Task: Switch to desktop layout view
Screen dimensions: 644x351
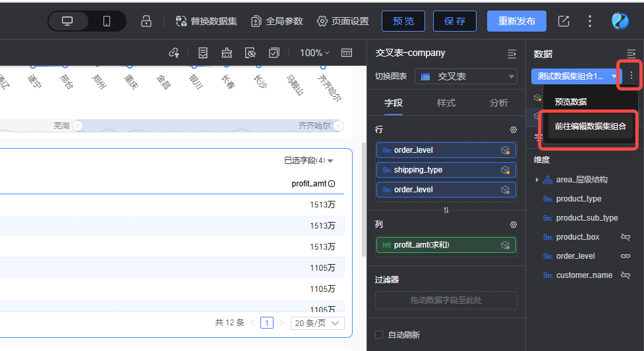Action: point(67,21)
